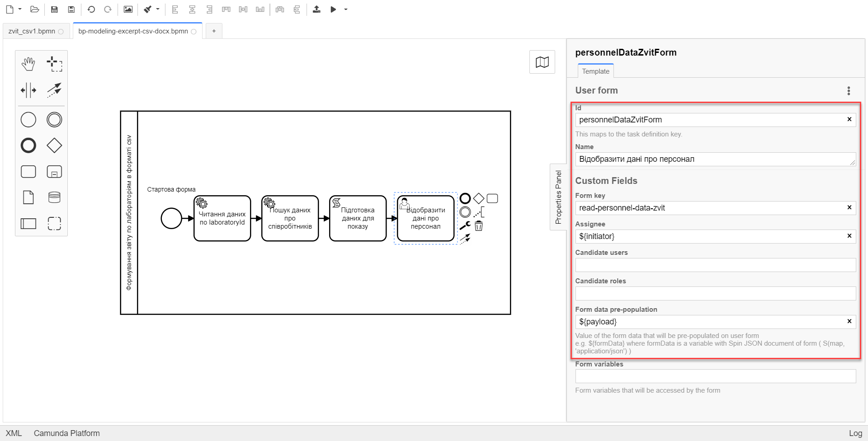Activate the lasso selection tool
Viewport: 868px width, 441px height.
click(x=54, y=64)
